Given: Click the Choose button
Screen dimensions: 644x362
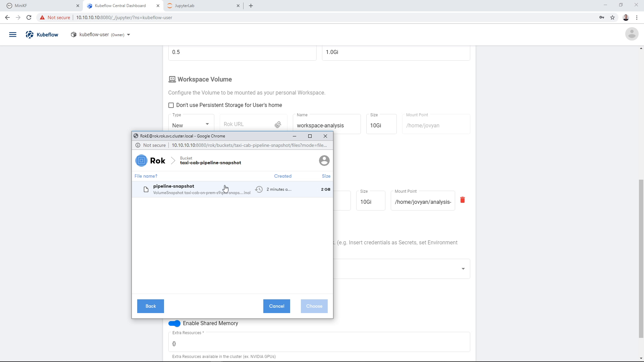Looking at the screenshot, I should 314,306.
